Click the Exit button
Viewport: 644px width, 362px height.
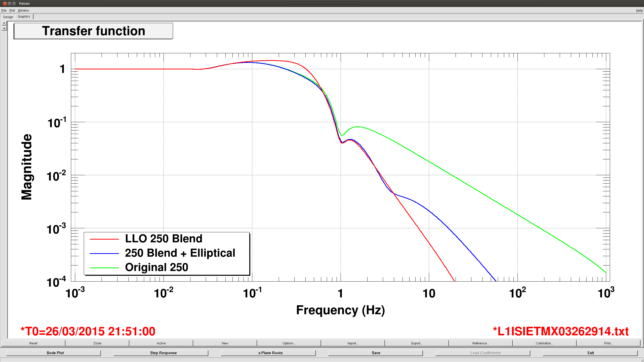[590, 353]
